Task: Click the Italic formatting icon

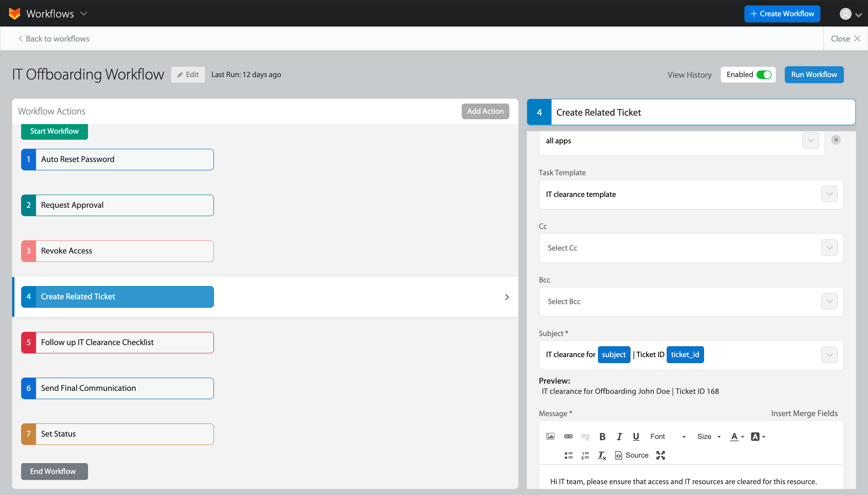Action: [620, 437]
